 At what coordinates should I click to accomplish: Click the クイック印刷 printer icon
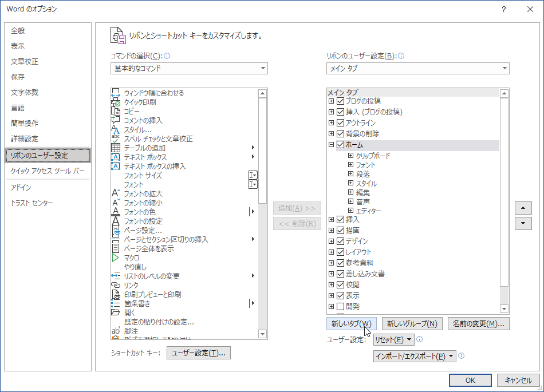(116, 102)
